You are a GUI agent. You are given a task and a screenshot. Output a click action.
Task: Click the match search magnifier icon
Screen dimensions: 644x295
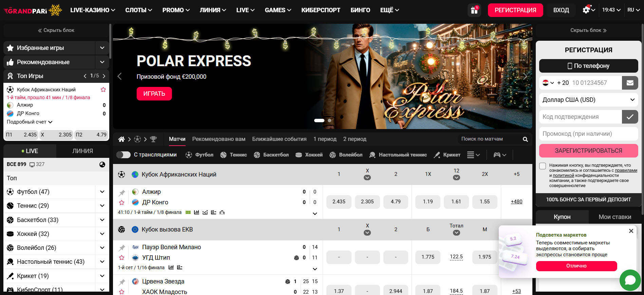[525, 139]
